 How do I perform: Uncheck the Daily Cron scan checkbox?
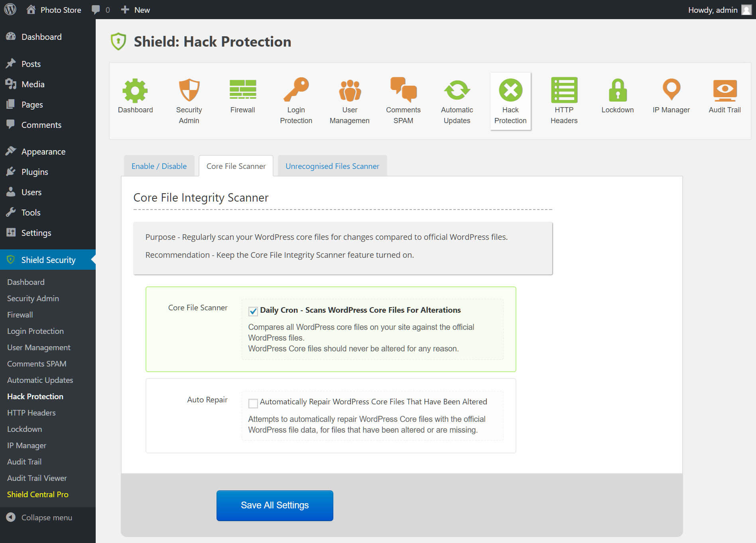[x=253, y=312]
